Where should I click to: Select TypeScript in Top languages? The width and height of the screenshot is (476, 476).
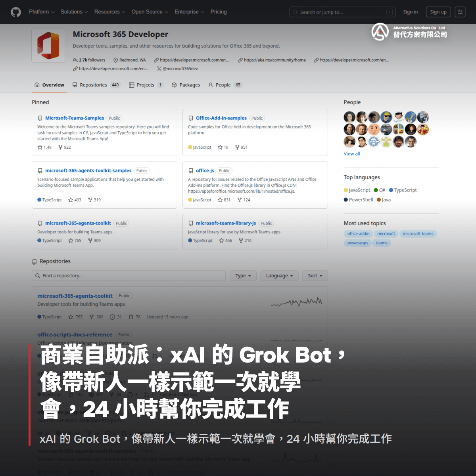(403, 190)
